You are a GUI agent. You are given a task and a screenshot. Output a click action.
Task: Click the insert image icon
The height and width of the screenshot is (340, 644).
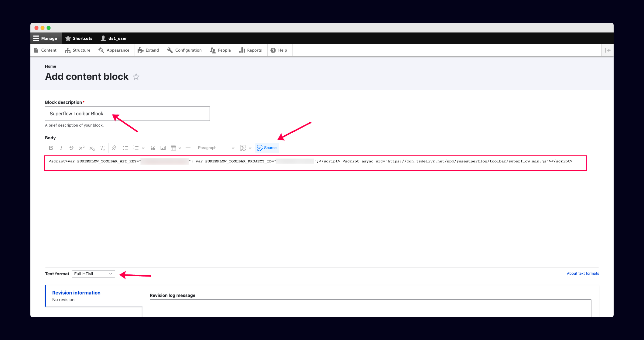click(x=163, y=148)
